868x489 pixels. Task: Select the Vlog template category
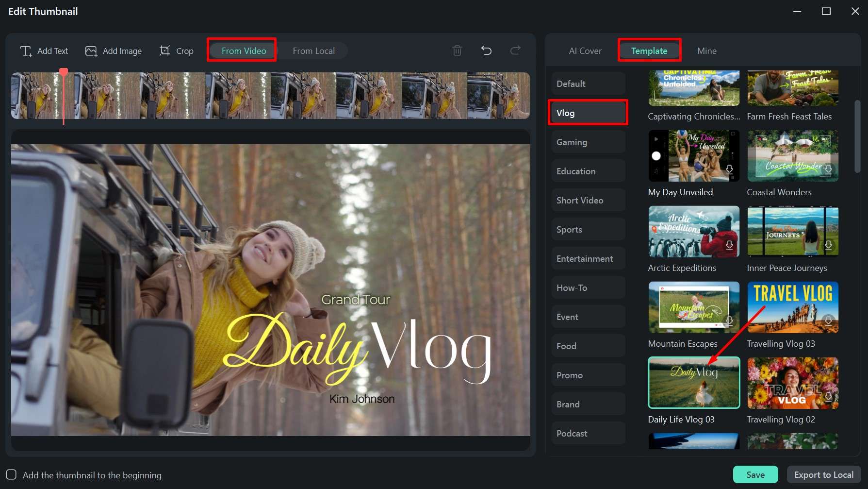click(588, 113)
